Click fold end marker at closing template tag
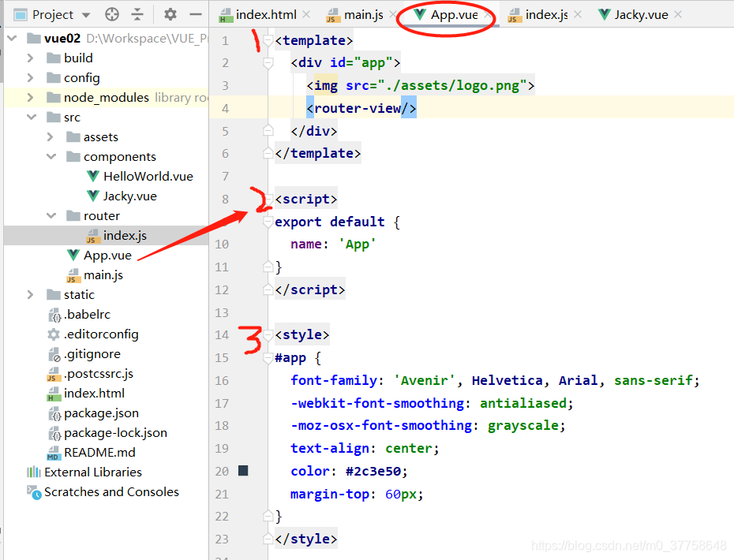Screen dimensions: 734x560 pos(268,153)
